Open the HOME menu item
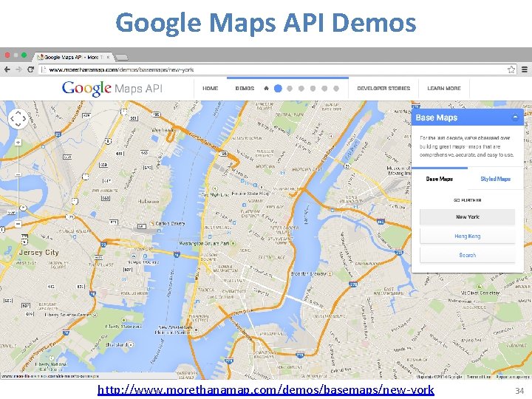 pyautogui.click(x=211, y=88)
